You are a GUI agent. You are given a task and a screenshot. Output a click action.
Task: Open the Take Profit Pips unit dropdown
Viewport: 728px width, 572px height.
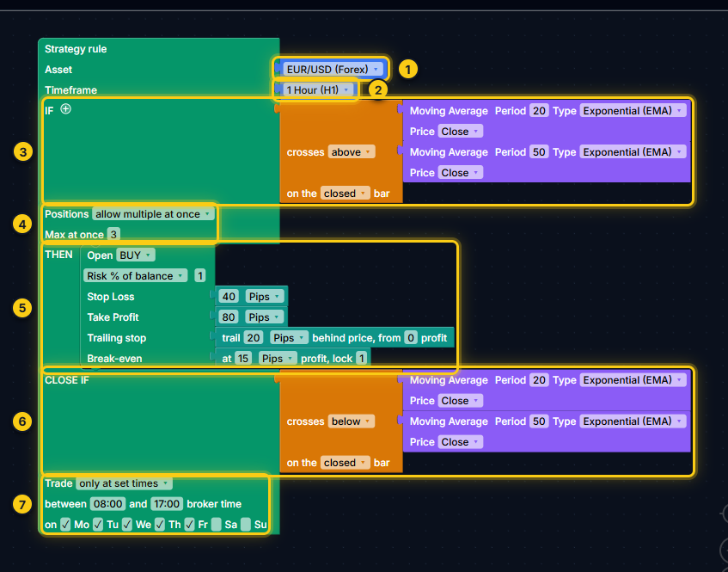(264, 317)
